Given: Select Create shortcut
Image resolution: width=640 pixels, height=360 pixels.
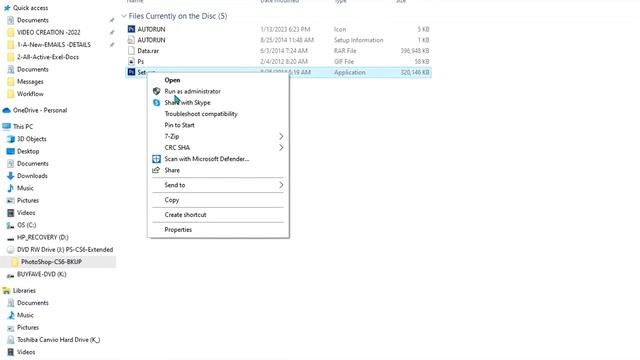Looking at the screenshot, I should [x=185, y=215].
